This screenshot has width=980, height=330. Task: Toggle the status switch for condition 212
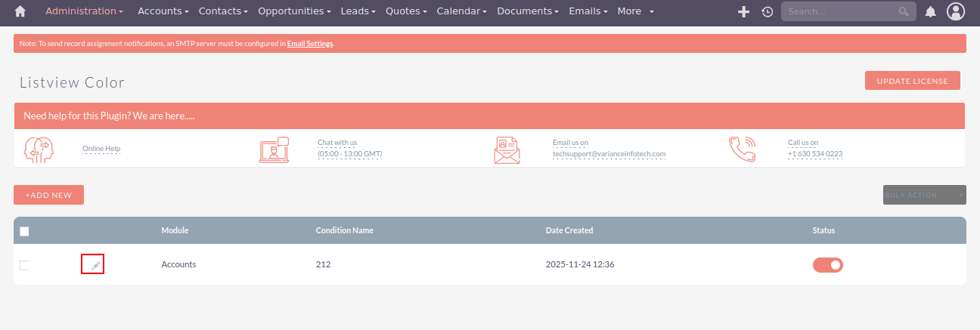[x=827, y=265]
